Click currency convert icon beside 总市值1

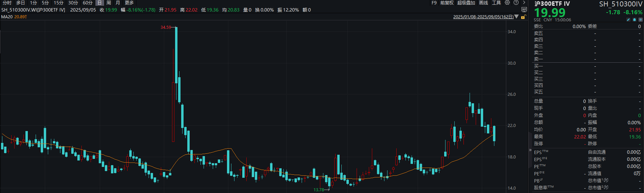coord(606,180)
